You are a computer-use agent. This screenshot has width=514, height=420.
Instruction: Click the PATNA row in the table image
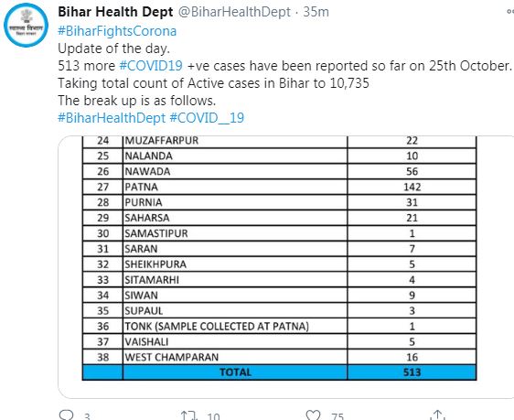tap(279, 187)
